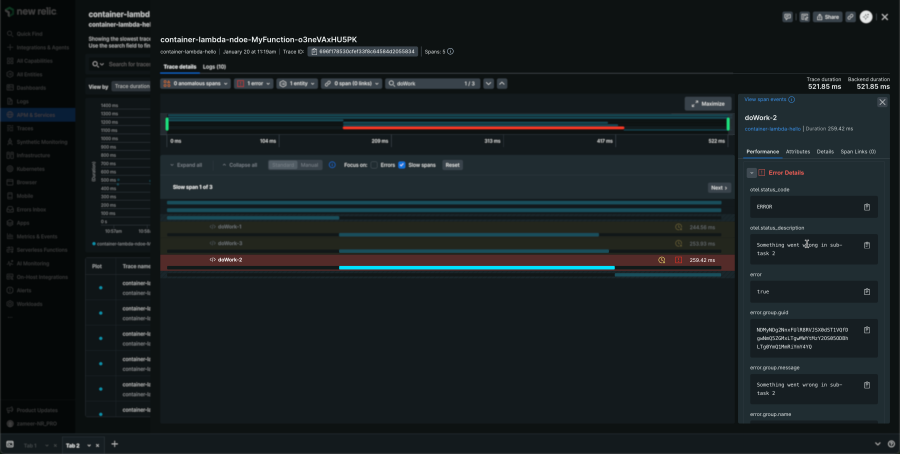This screenshot has width=900, height=454.
Task: Click the Maximize button on waterfall chart
Action: [708, 104]
